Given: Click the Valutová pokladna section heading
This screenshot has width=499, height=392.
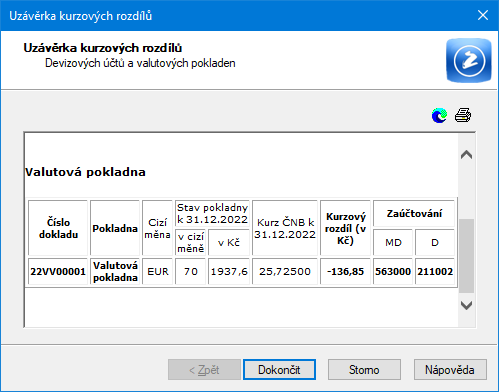Looking at the screenshot, I should pos(85,172).
